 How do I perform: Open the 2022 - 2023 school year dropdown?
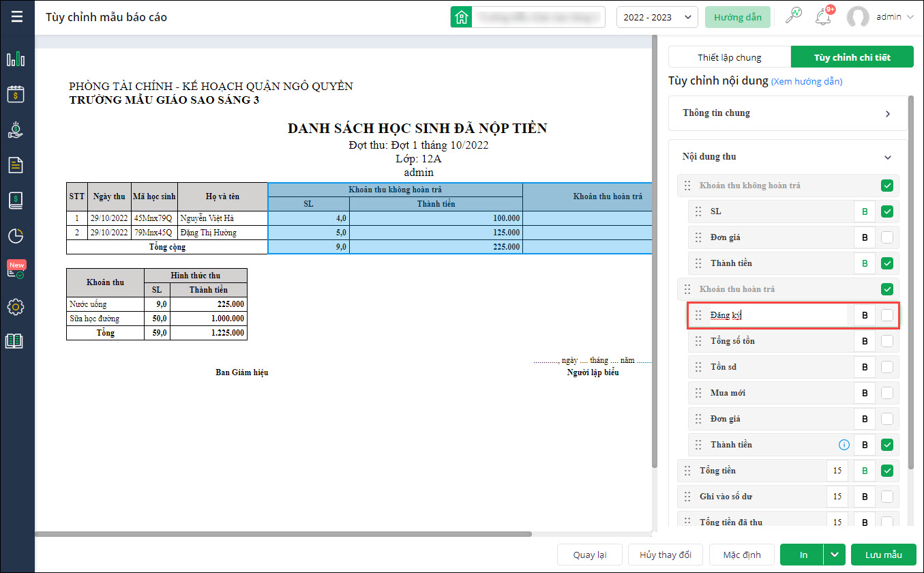[656, 17]
